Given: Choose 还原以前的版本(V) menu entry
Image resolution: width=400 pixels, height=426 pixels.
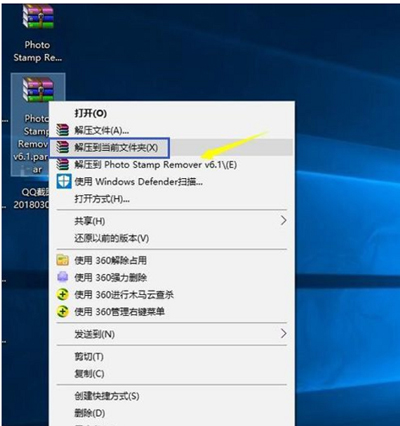Looking at the screenshot, I should coord(171,238).
